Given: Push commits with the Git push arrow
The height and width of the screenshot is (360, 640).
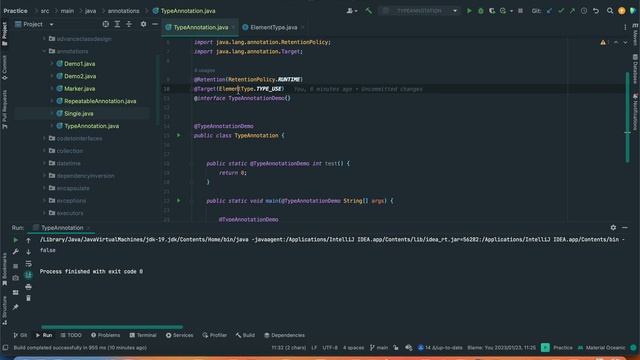Looking at the screenshot, I should click(572, 11).
